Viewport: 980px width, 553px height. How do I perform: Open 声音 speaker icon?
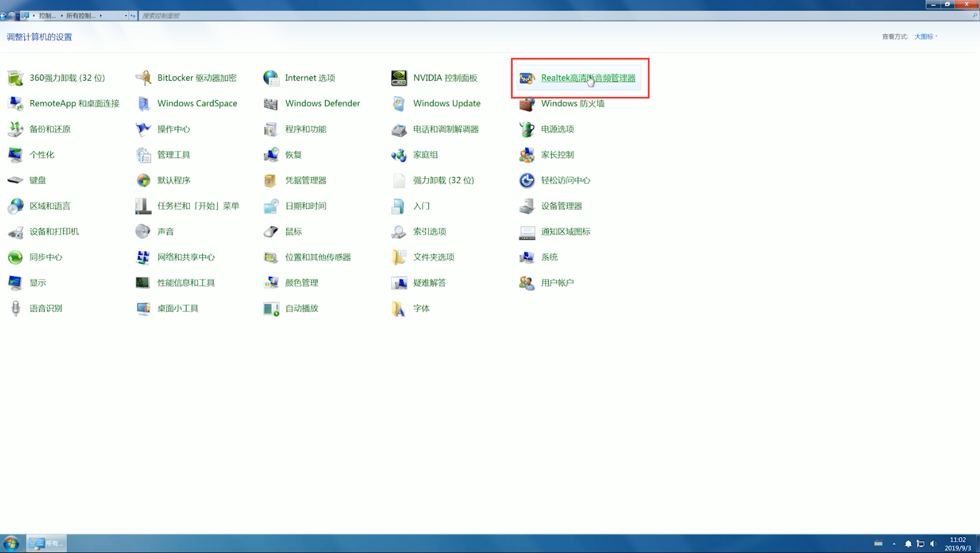pyautogui.click(x=143, y=231)
